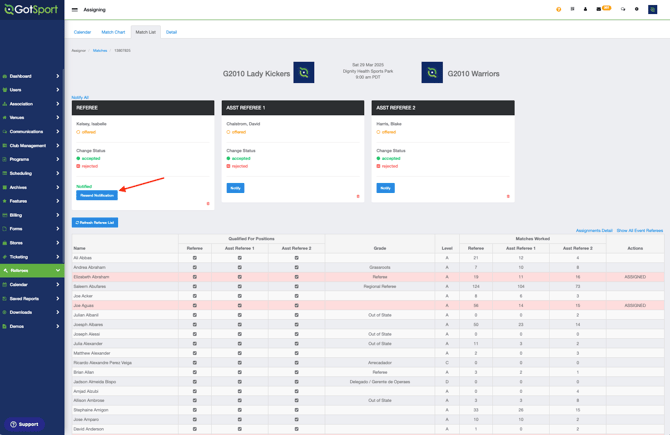Collapse the Referees sidebar chevron
The width and height of the screenshot is (670, 435).
(58, 270)
